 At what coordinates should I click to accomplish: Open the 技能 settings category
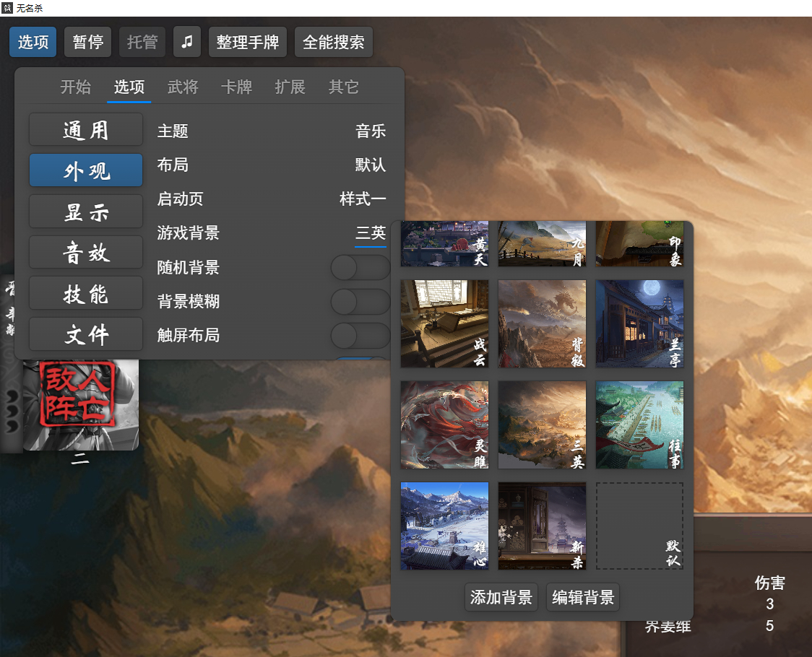coord(86,293)
